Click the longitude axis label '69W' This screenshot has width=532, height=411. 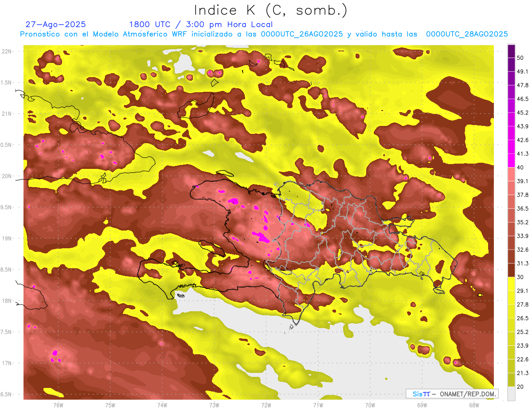pyautogui.click(x=422, y=406)
